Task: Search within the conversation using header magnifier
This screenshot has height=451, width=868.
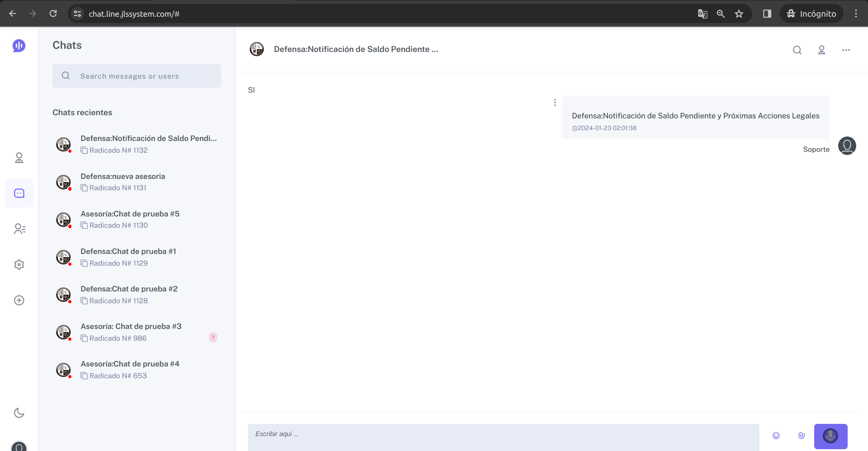Action: pyautogui.click(x=797, y=50)
